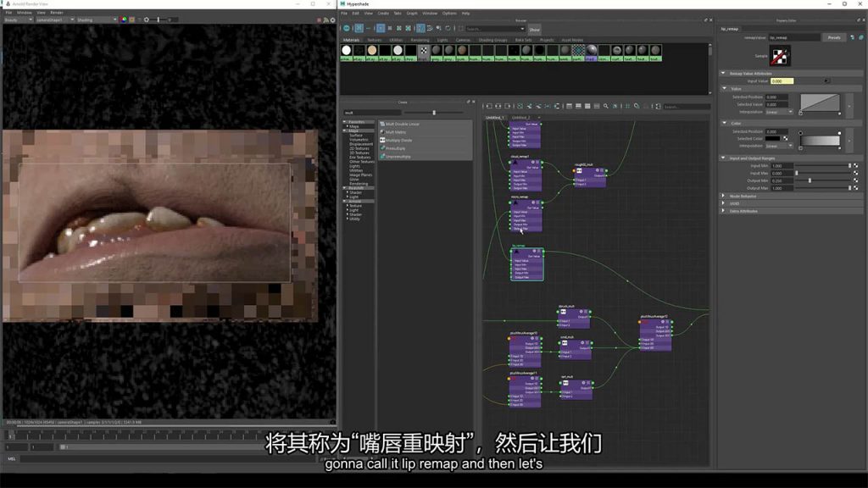Open the File menu in Hypershade
The height and width of the screenshot is (488, 868).
pyautogui.click(x=344, y=14)
